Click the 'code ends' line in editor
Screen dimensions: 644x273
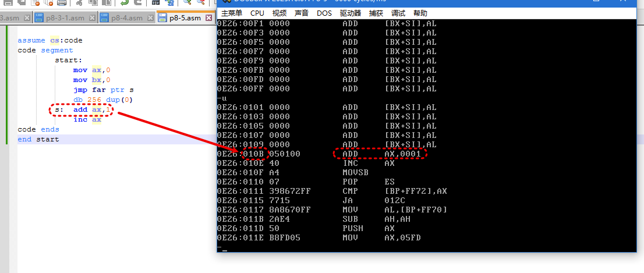click(x=38, y=129)
